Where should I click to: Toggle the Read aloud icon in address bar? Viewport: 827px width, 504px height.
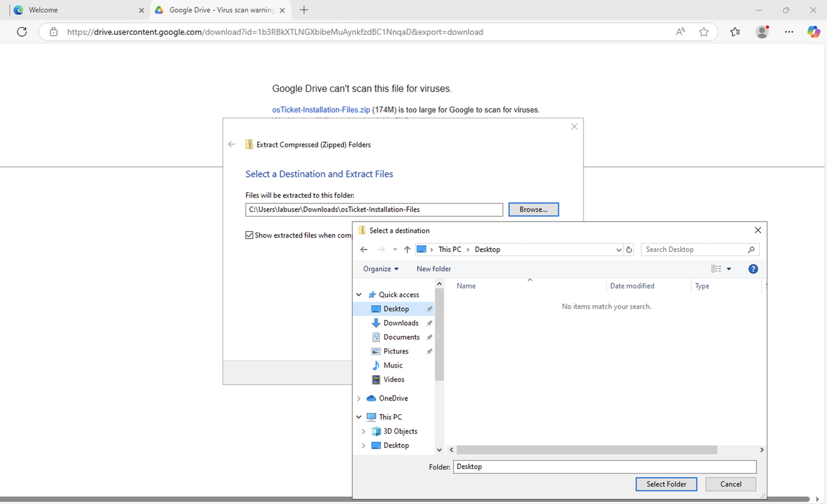[680, 32]
